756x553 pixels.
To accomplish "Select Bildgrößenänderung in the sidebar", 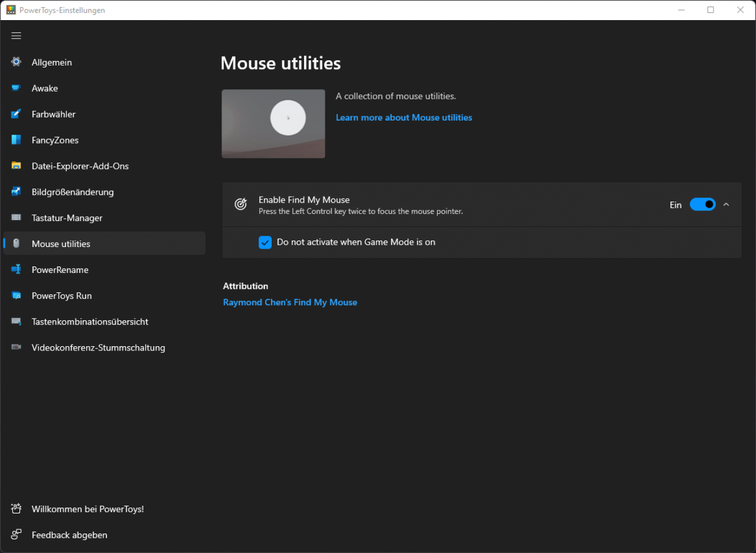I will pyautogui.click(x=104, y=192).
